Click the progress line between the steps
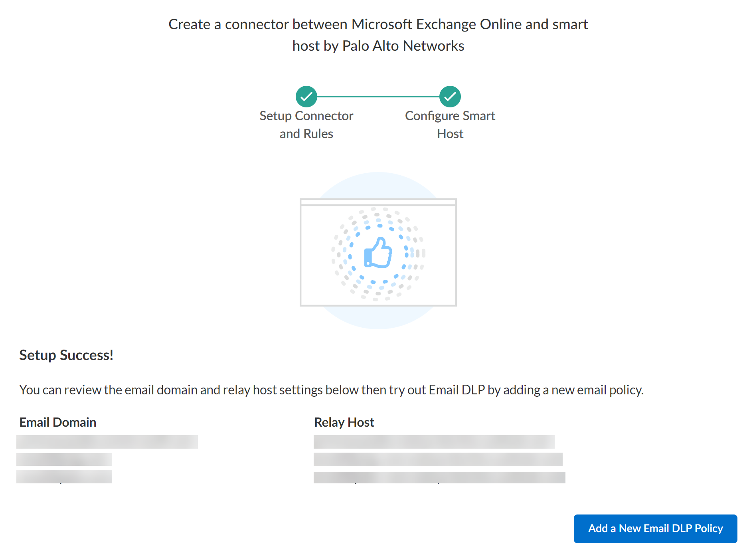The image size is (753, 560). coord(378,97)
